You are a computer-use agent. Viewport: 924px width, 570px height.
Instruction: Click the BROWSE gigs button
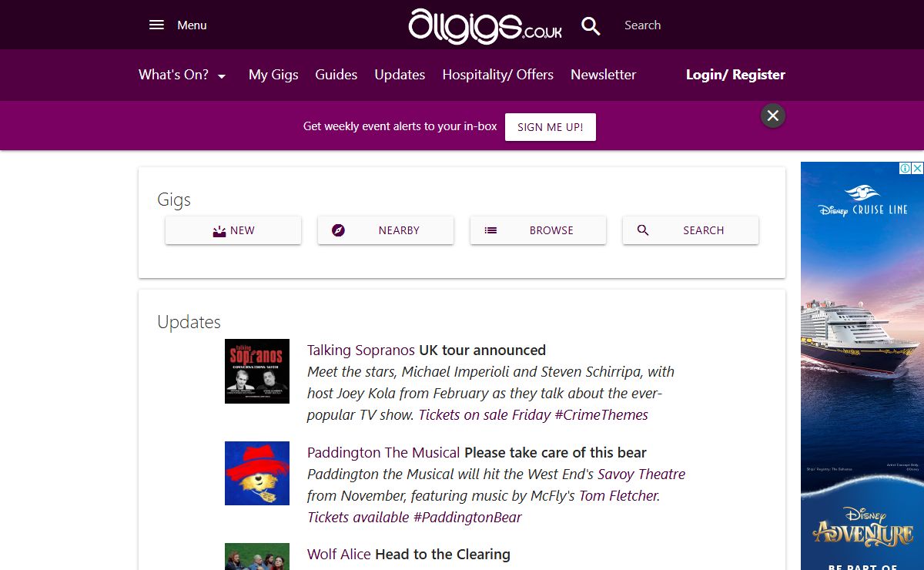pos(538,230)
